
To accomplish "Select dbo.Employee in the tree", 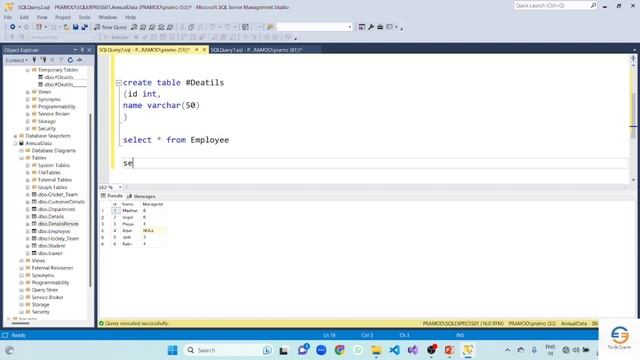I will pos(54,231).
